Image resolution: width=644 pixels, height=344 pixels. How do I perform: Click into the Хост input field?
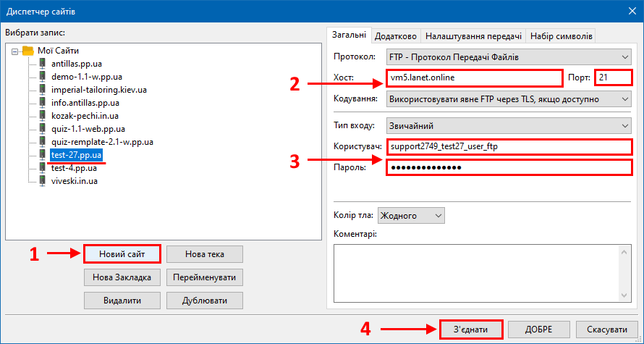pos(474,77)
